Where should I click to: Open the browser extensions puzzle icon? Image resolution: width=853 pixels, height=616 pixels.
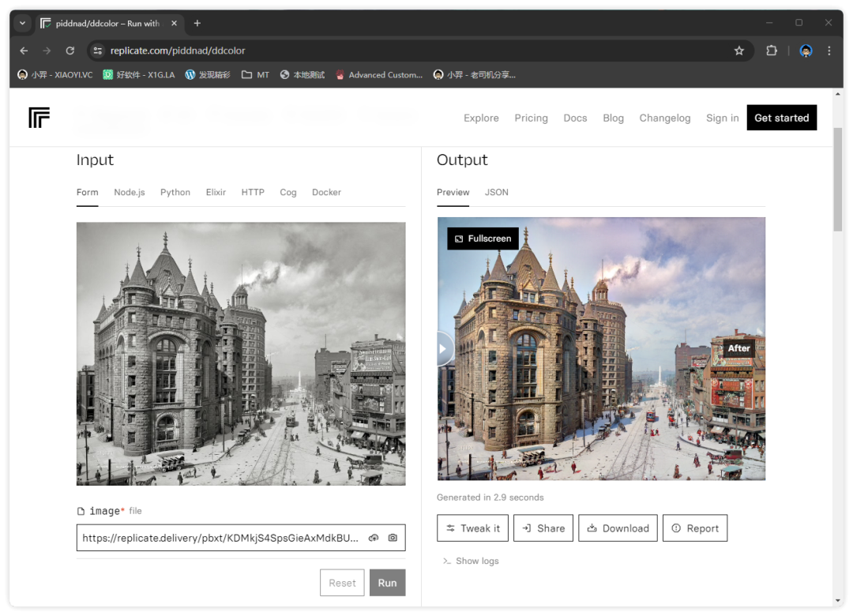tap(772, 51)
